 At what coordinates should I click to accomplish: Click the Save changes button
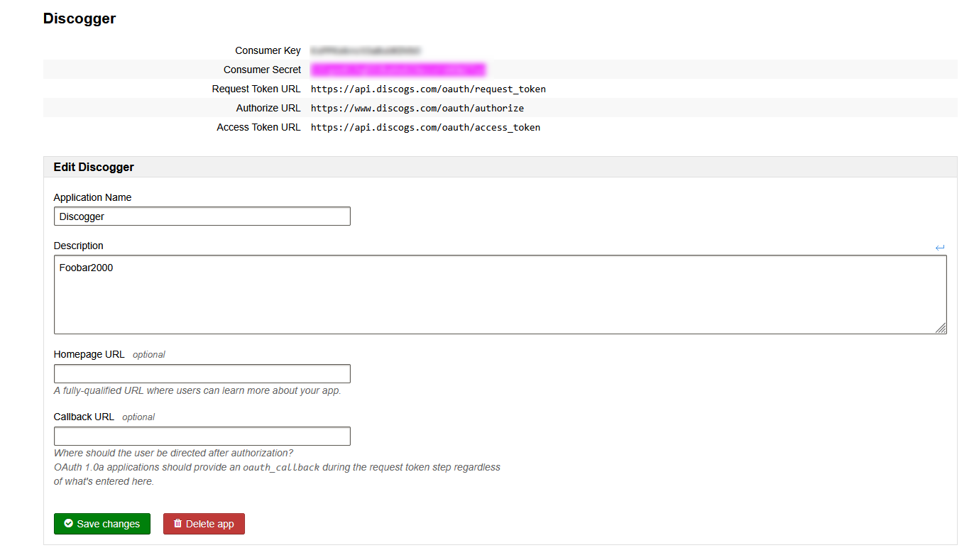coord(102,524)
